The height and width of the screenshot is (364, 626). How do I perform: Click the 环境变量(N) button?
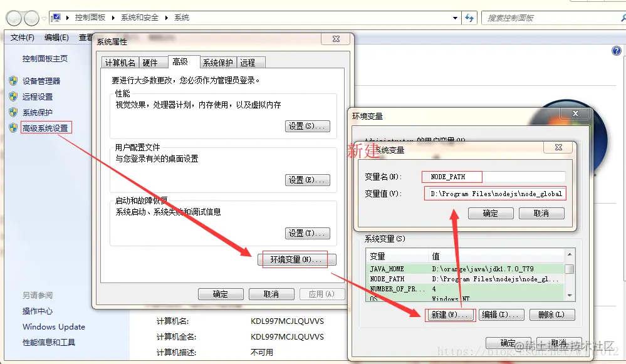coord(296,259)
